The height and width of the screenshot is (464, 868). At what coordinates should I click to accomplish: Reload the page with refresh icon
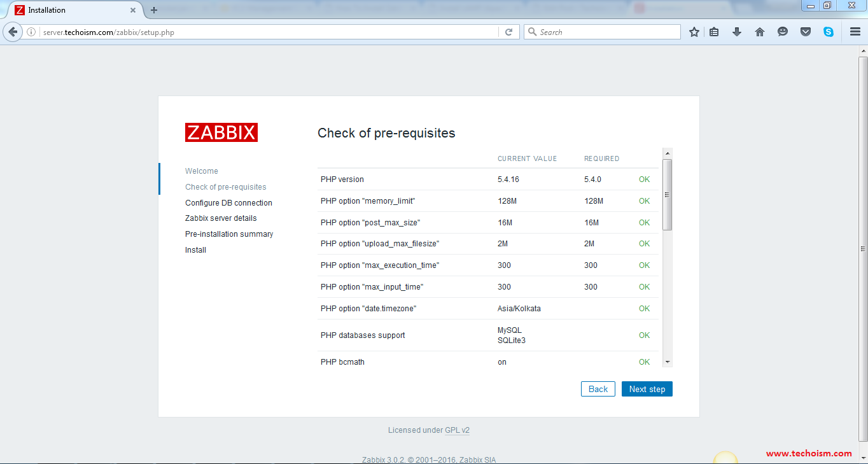(508, 32)
